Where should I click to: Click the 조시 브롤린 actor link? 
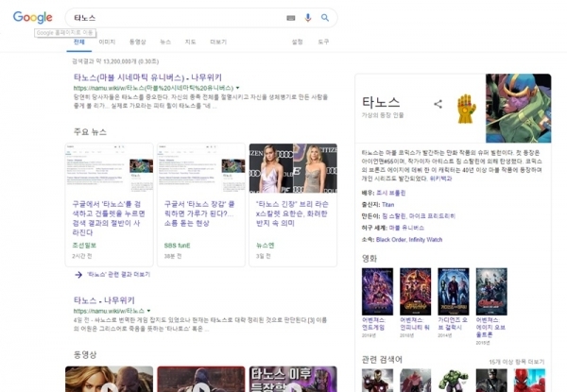391,193
